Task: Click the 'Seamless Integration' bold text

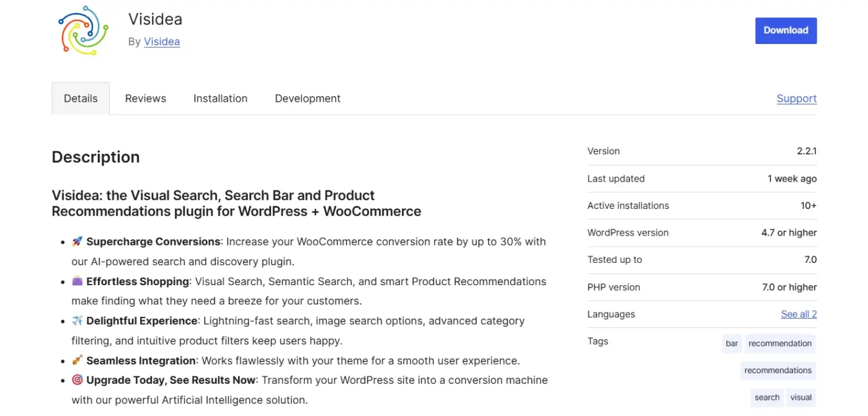Action: click(141, 361)
